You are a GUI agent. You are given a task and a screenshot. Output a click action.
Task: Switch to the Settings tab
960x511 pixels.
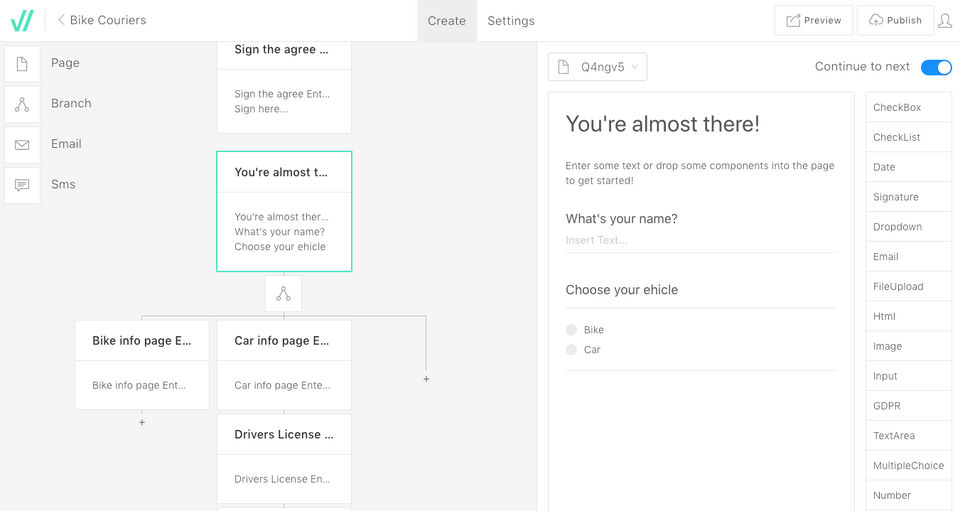[x=511, y=21]
